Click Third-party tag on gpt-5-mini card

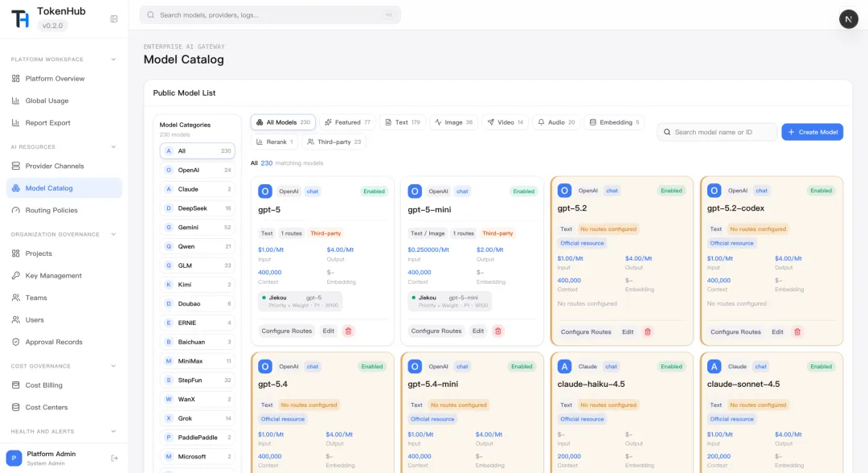pyautogui.click(x=497, y=233)
